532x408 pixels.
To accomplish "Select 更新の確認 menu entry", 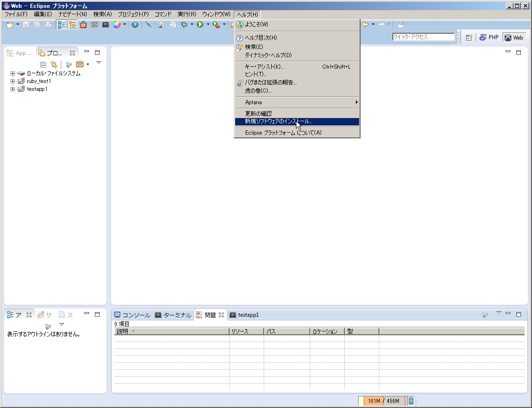I will click(297, 114).
